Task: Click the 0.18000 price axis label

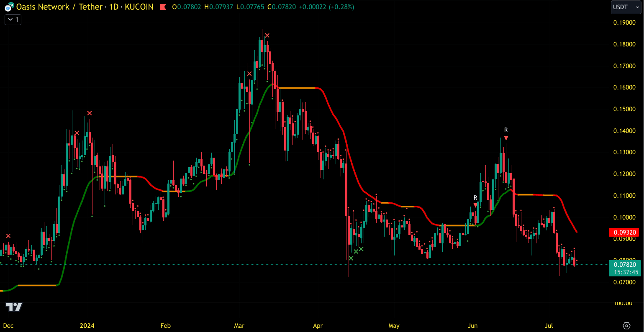Action: click(624, 44)
